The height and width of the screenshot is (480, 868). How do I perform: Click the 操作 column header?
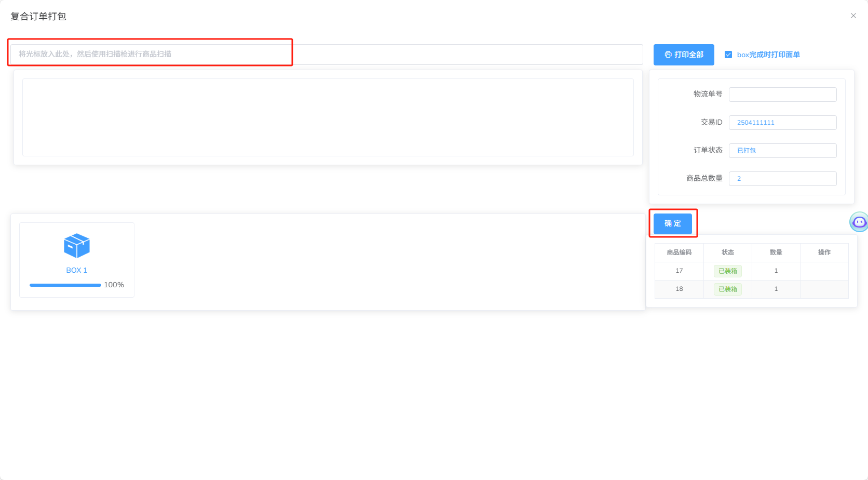point(824,252)
